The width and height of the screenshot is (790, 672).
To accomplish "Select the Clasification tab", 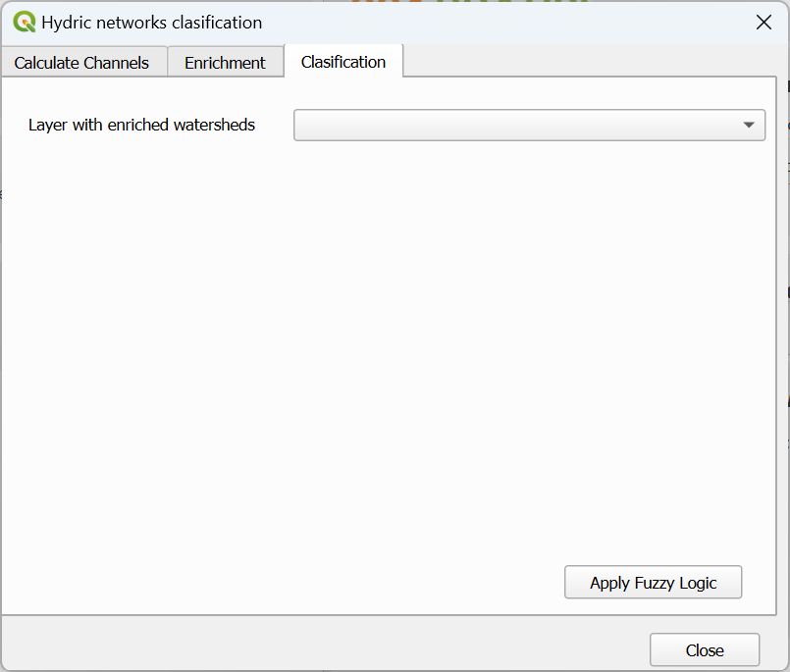I will pyautogui.click(x=343, y=62).
